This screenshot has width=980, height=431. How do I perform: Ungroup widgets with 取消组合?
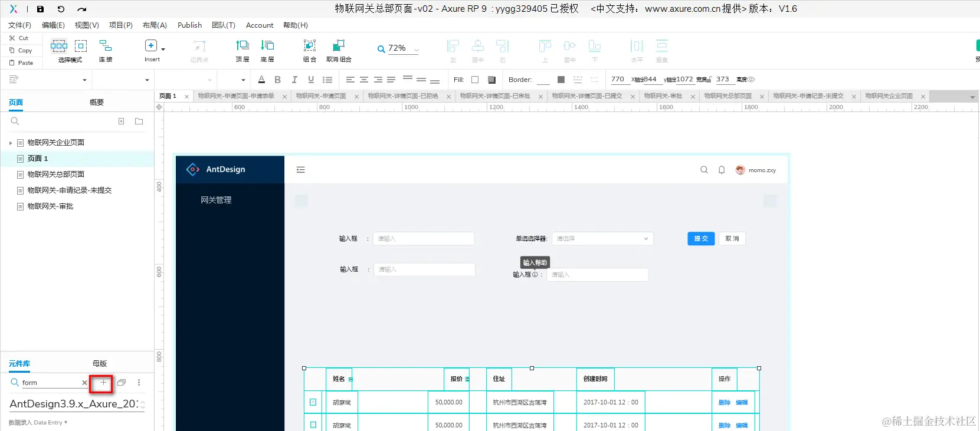[x=339, y=50]
